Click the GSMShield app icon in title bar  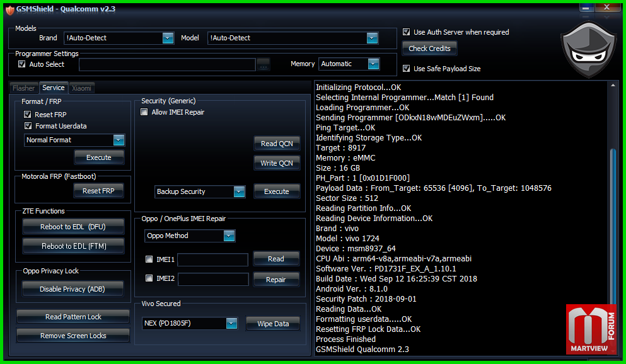point(9,9)
